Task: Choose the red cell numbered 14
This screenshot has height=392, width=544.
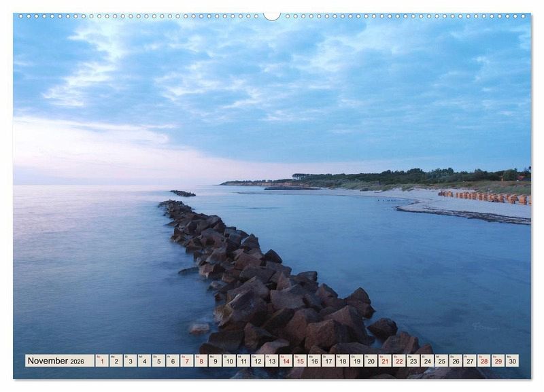Action: point(286,361)
